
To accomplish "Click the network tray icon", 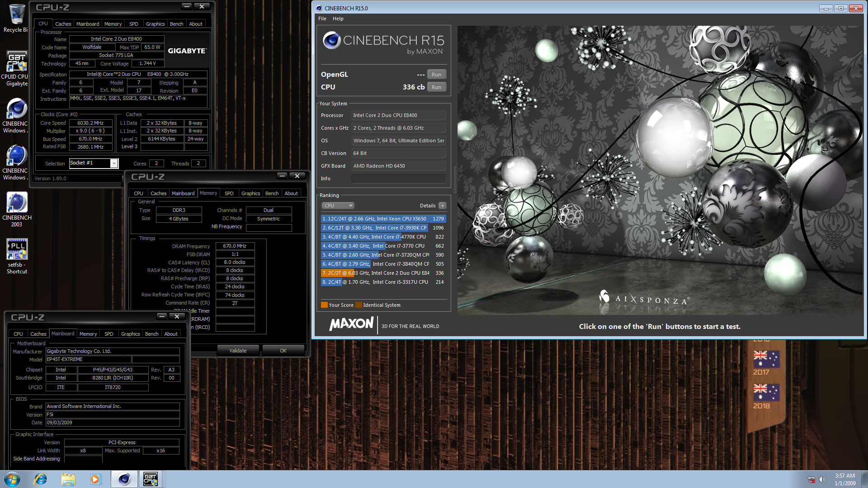I will point(811,479).
